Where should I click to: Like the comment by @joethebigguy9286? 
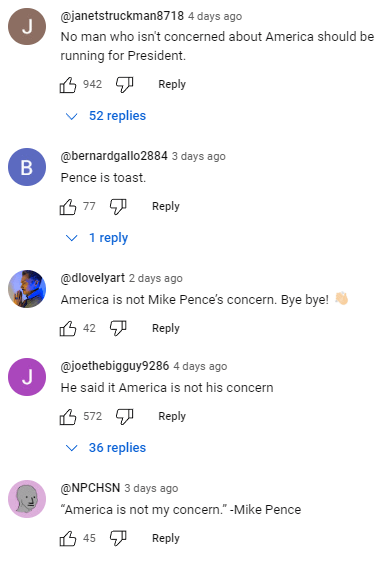[68, 417]
